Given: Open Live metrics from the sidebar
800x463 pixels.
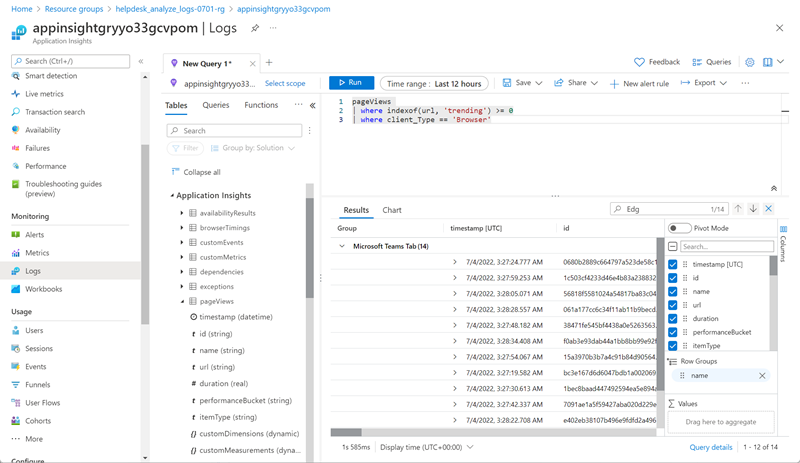Looking at the screenshot, I should point(44,94).
